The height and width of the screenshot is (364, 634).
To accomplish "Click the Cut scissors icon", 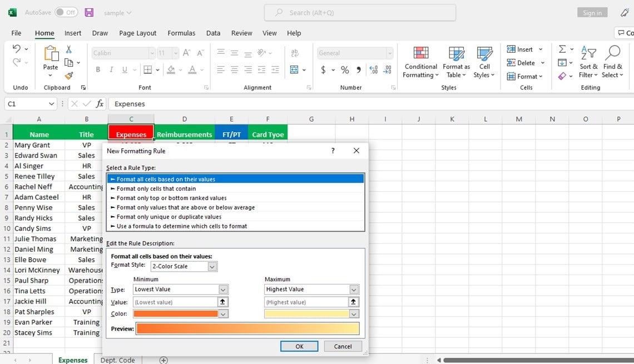I will pyautogui.click(x=69, y=49).
